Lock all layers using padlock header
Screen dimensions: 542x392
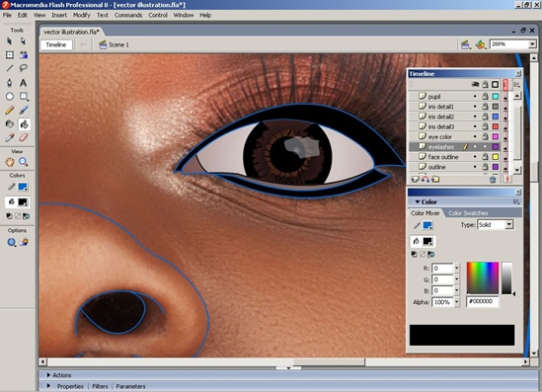(486, 84)
